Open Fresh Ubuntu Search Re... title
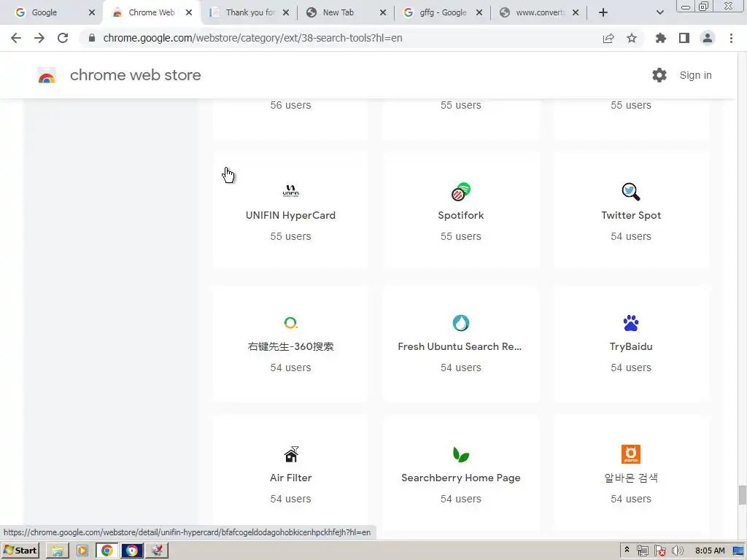The width and height of the screenshot is (747, 560). [x=460, y=346]
